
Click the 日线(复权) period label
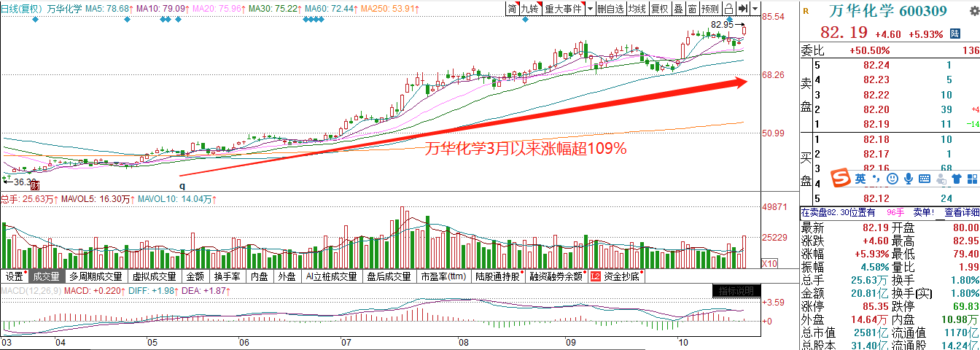[20, 9]
